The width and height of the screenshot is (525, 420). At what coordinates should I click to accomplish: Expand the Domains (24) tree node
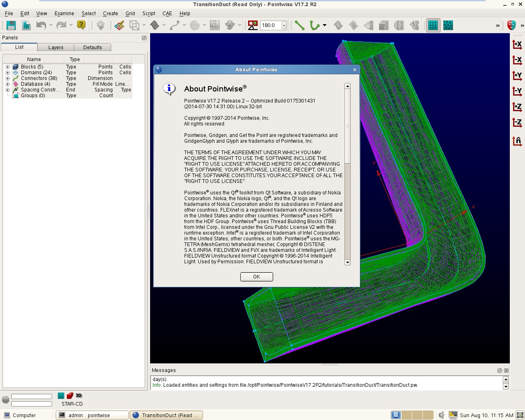[x=7, y=73]
